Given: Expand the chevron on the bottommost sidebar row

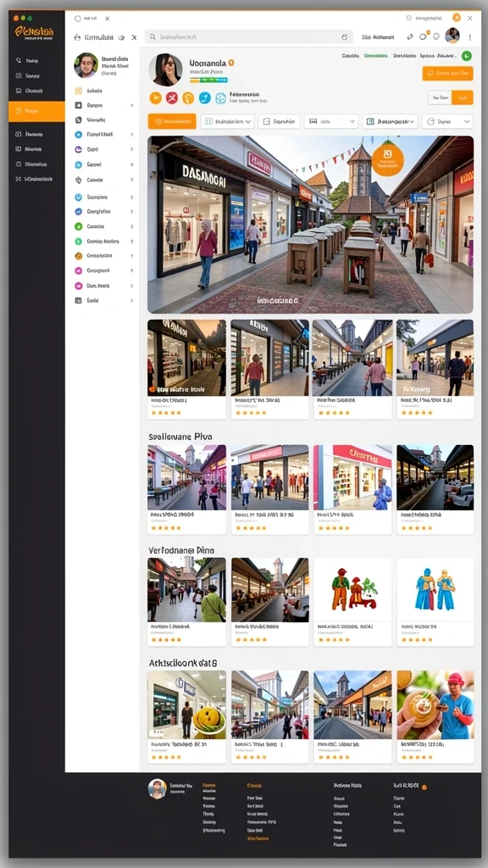Looking at the screenshot, I should click(x=131, y=301).
